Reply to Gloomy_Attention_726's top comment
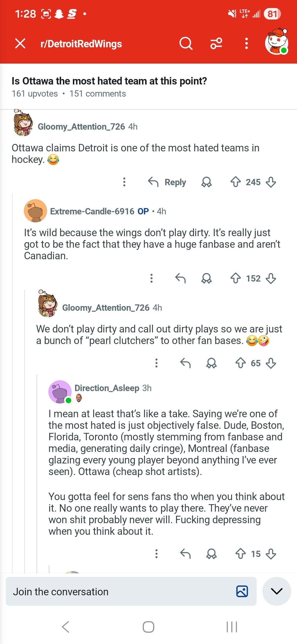This screenshot has height=644, width=297. (167, 182)
